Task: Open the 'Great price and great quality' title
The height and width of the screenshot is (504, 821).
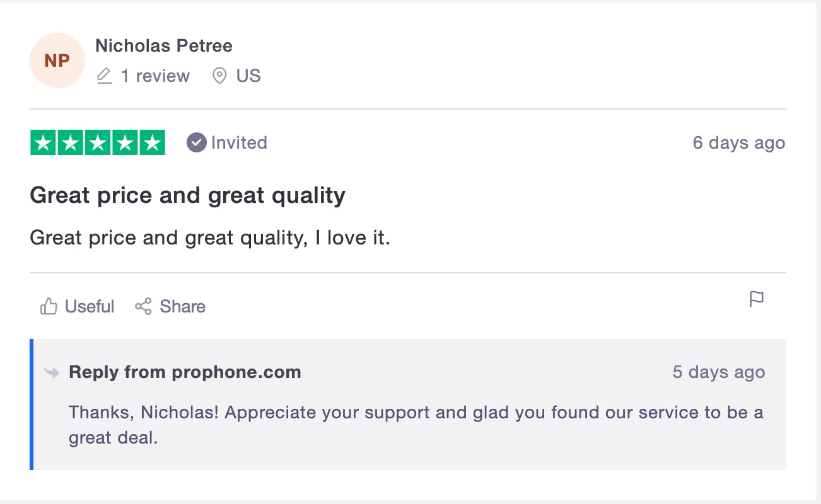Action: 187,195
